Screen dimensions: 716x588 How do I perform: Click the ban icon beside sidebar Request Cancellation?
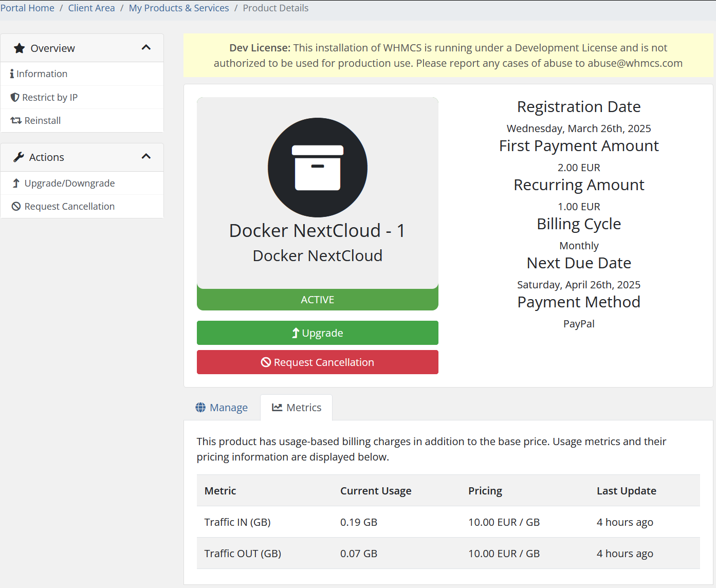point(16,207)
